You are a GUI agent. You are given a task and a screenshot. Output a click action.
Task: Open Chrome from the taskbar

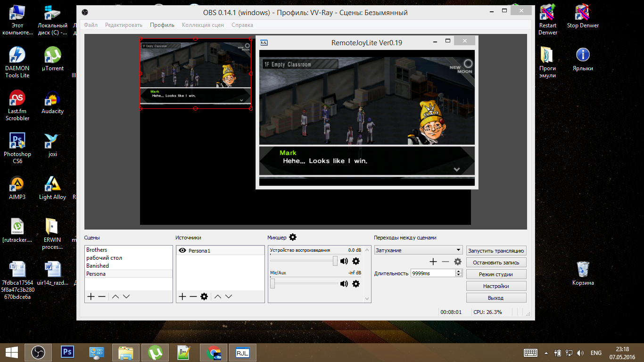(x=214, y=352)
